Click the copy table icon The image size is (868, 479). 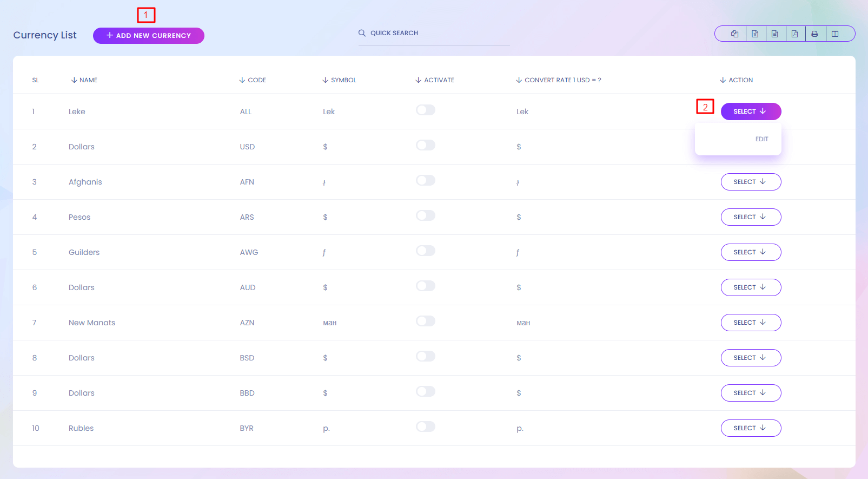click(x=734, y=34)
